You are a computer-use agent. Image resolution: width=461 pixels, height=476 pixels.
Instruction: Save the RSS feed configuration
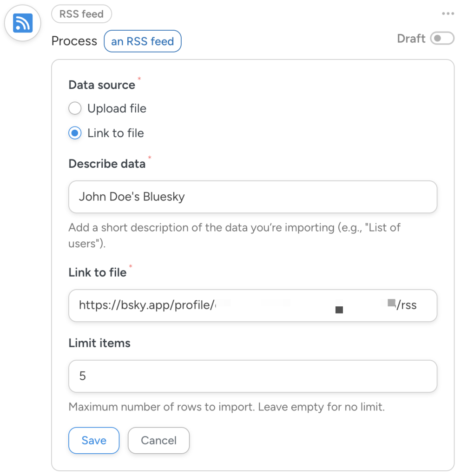[x=94, y=440]
